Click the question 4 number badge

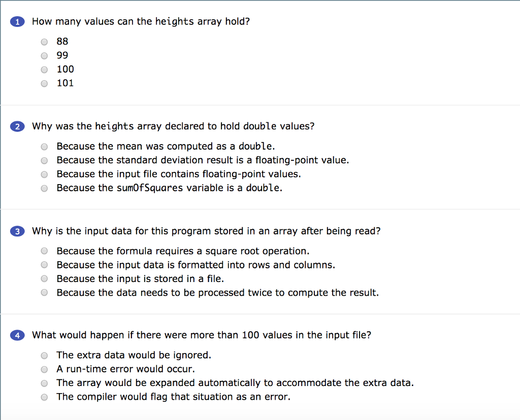(17, 335)
